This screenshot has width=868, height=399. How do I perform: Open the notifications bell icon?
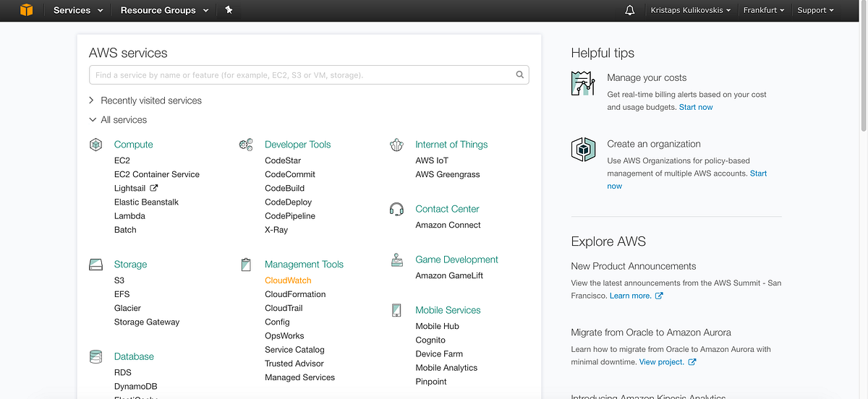(630, 10)
